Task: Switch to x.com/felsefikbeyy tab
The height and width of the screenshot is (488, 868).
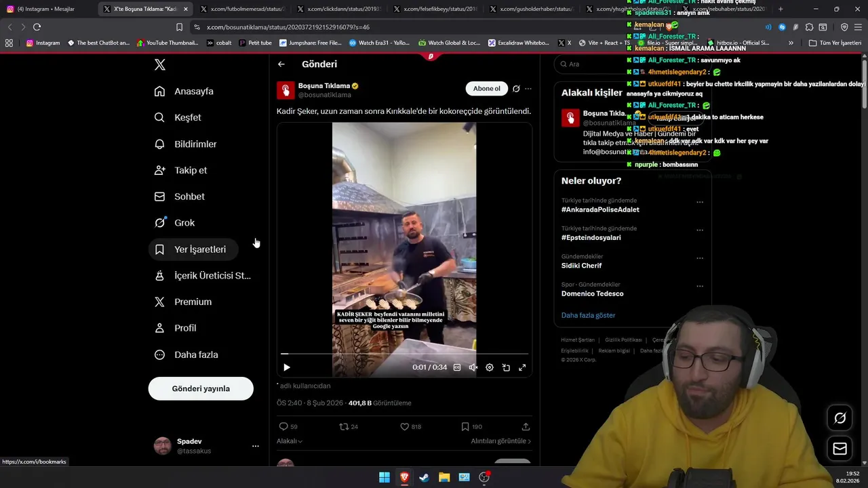Action: 435,9
